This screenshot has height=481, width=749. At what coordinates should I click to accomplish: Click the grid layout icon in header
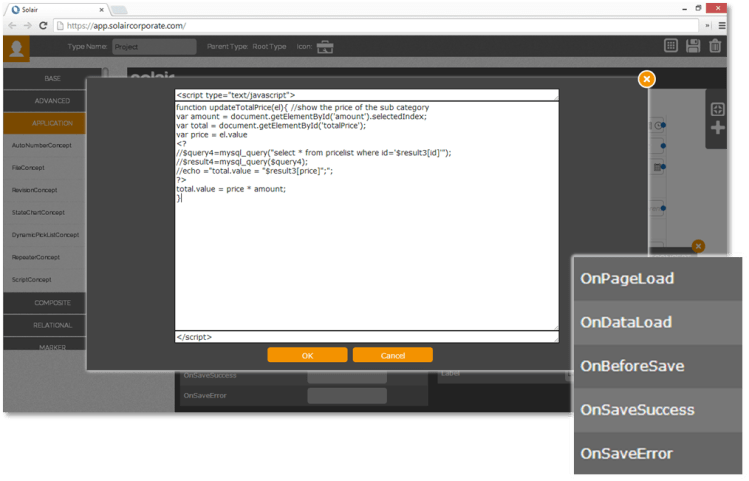pos(671,46)
